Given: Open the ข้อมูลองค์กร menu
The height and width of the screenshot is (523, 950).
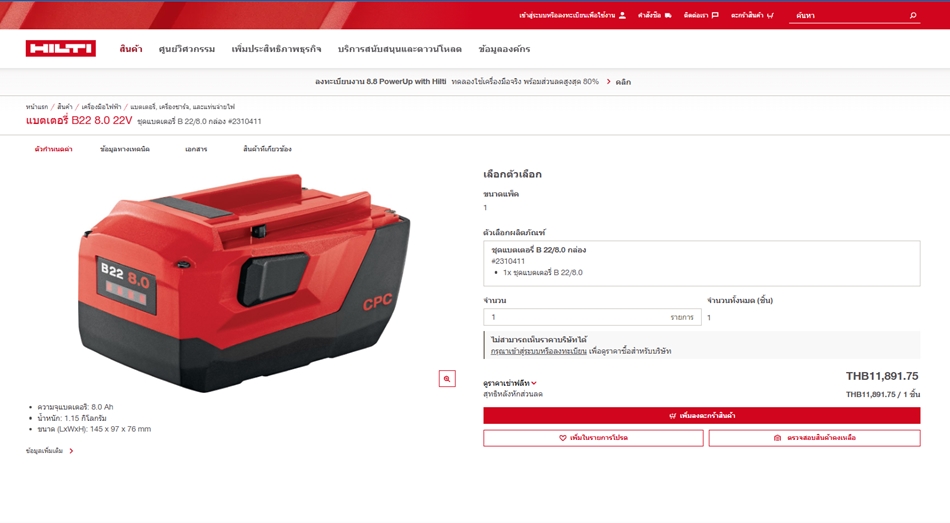Looking at the screenshot, I should (504, 48).
